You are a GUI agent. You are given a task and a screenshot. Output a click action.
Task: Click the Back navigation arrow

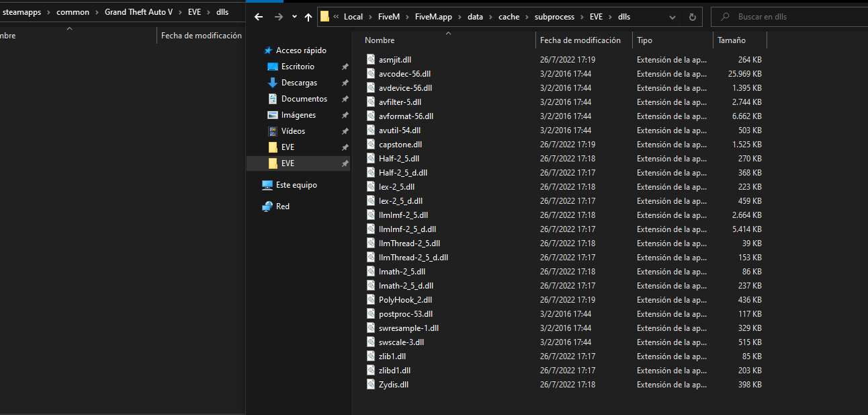click(259, 17)
